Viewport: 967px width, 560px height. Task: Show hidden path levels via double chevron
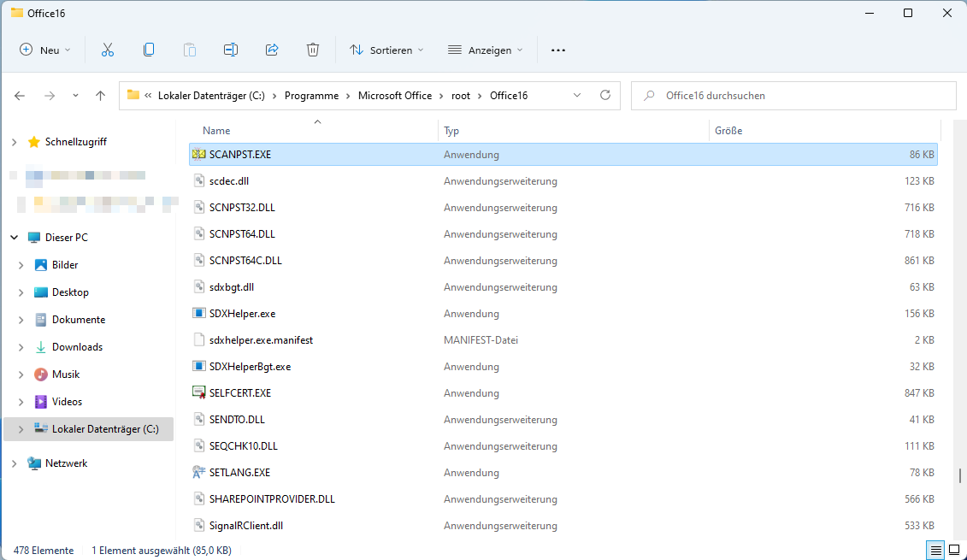click(148, 96)
